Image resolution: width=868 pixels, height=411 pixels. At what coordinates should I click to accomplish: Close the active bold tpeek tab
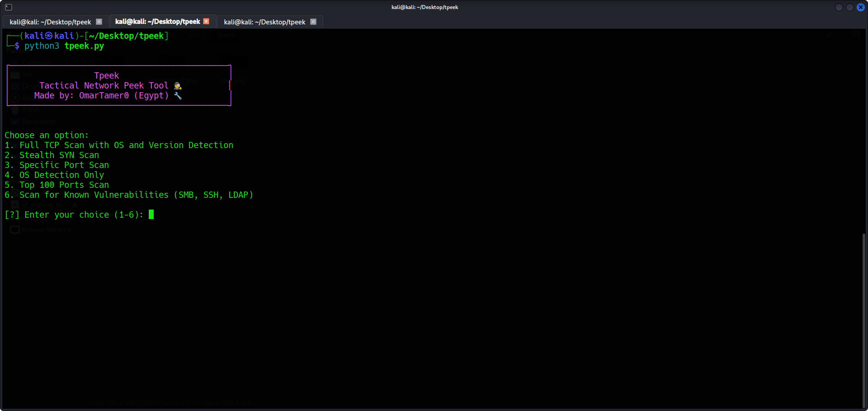207,21
